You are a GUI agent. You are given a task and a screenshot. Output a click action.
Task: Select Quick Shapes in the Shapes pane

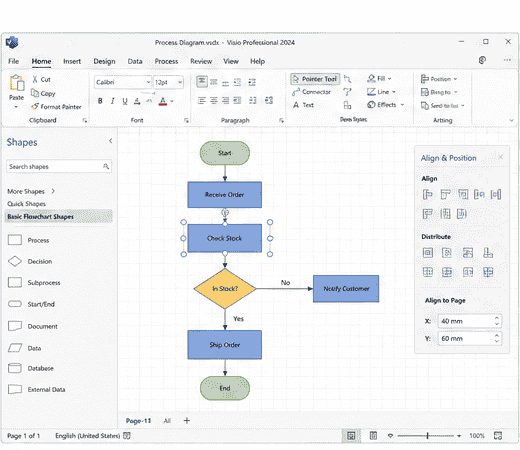(26, 204)
